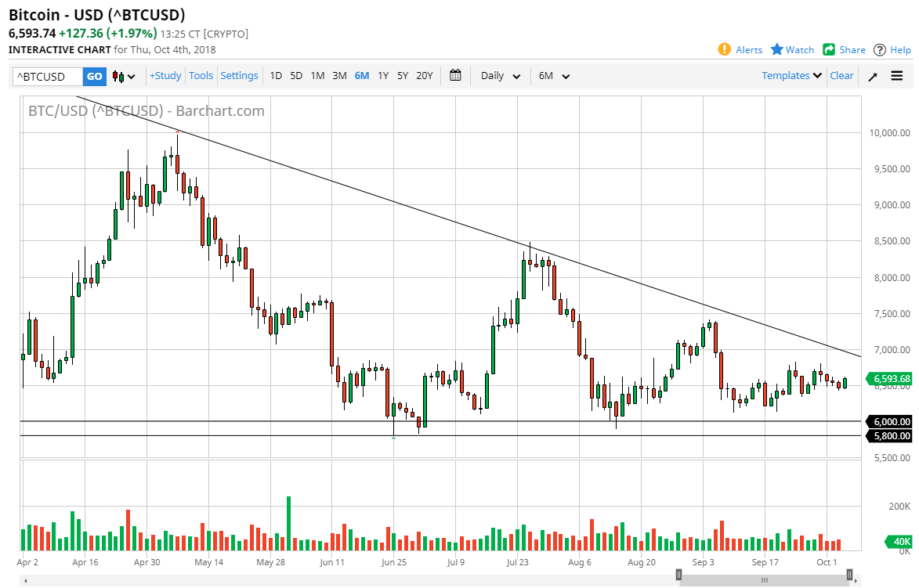Select the 1D time range
This screenshot has height=588, width=919.
(x=276, y=76)
